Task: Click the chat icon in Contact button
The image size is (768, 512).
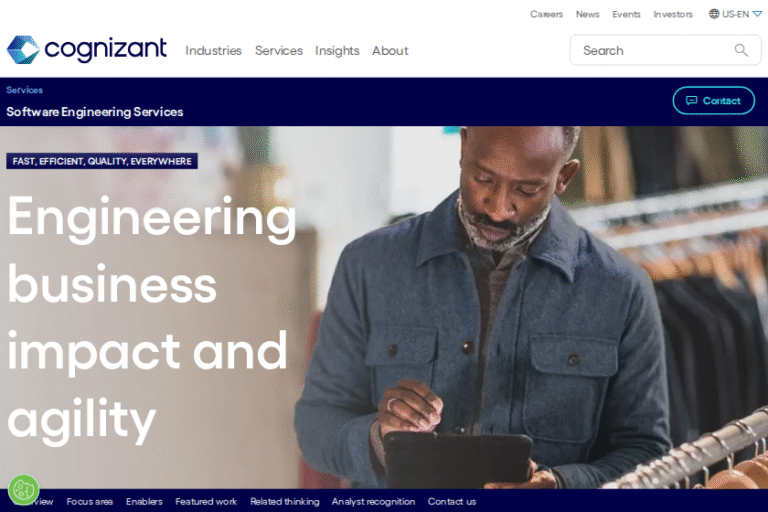Action: click(691, 100)
